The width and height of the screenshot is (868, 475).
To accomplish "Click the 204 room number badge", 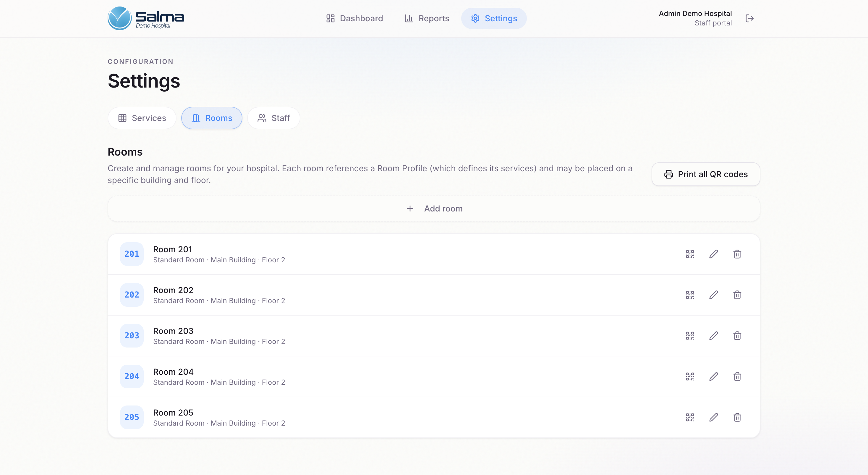I will coord(132,376).
